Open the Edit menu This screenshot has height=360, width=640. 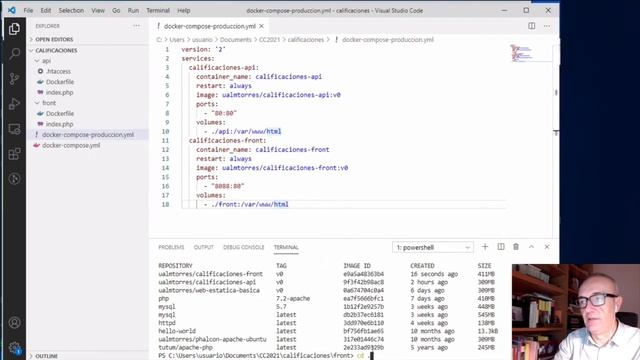[x=46, y=11]
